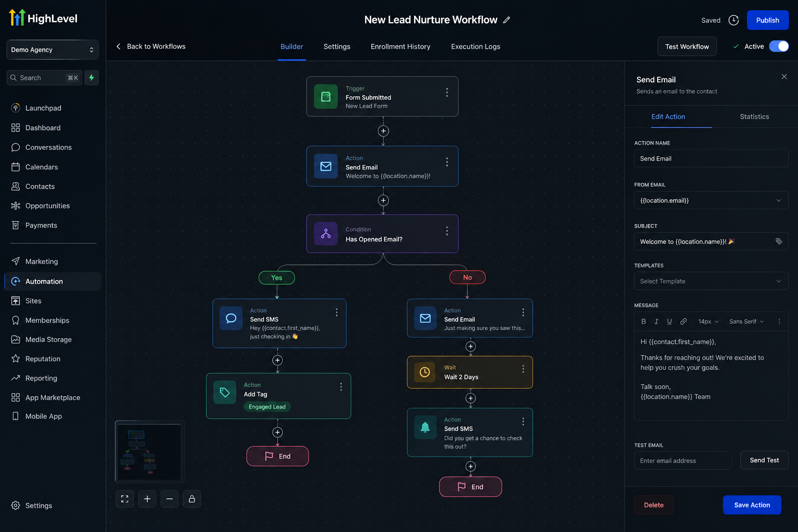Add step below Form Submitted trigger
The width and height of the screenshot is (798, 532).
tap(383, 131)
